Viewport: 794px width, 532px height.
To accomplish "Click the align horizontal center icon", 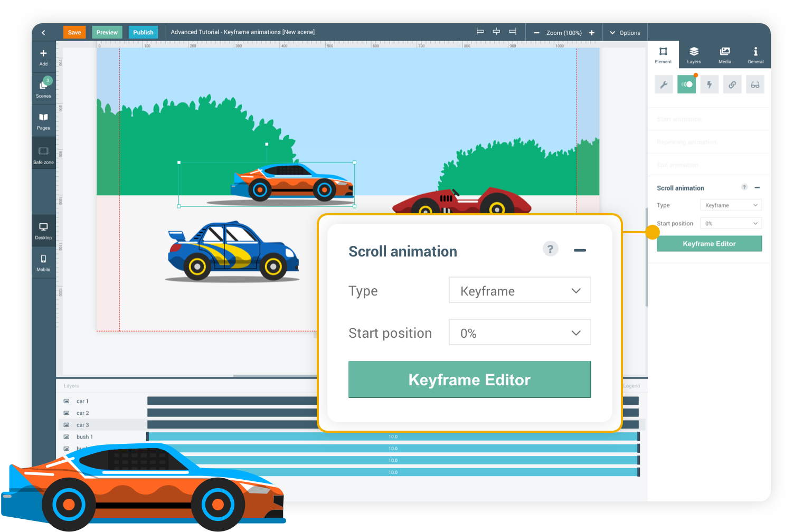I will pyautogui.click(x=496, y=32).
